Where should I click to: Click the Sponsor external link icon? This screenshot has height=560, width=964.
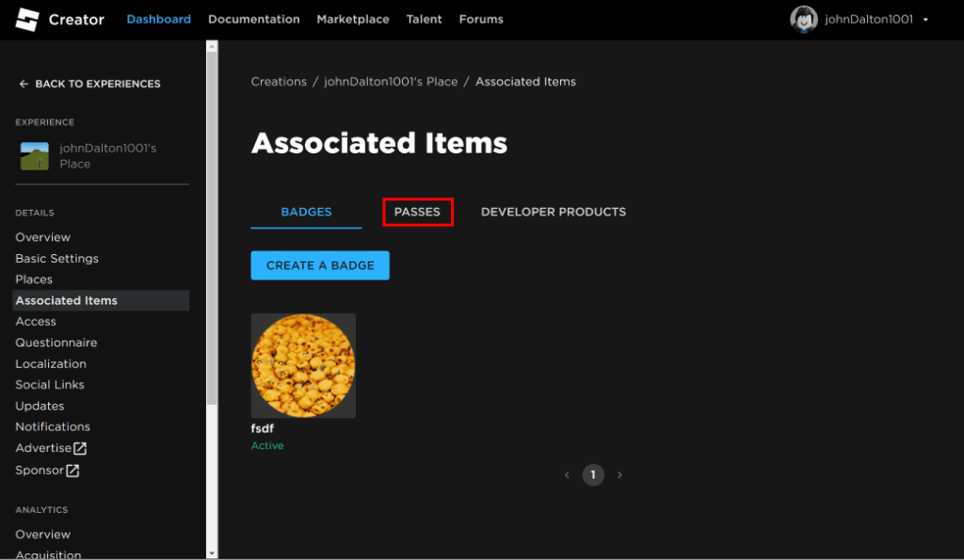[72, 471]
